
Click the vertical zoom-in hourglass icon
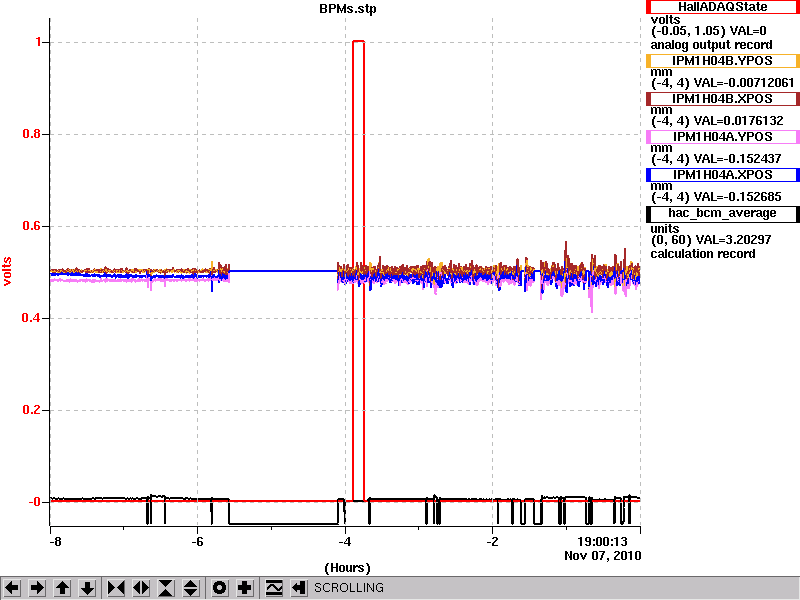point(166,588)
